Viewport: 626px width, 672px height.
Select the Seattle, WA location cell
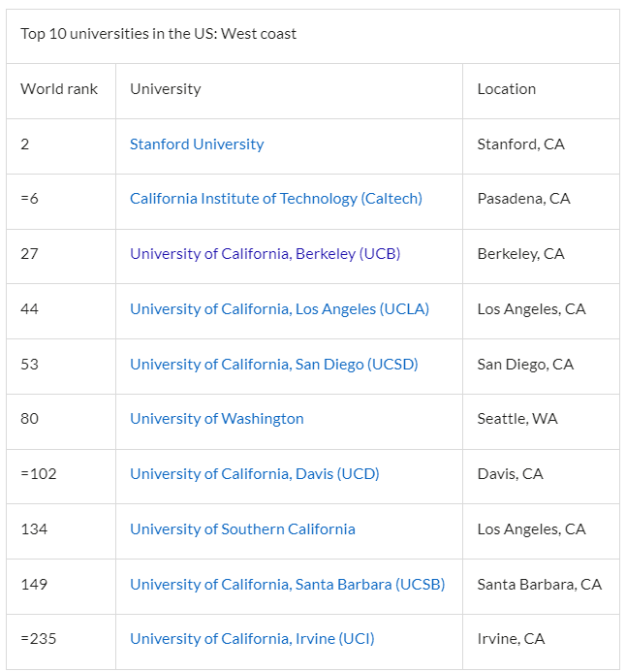(x=541, y=422)
